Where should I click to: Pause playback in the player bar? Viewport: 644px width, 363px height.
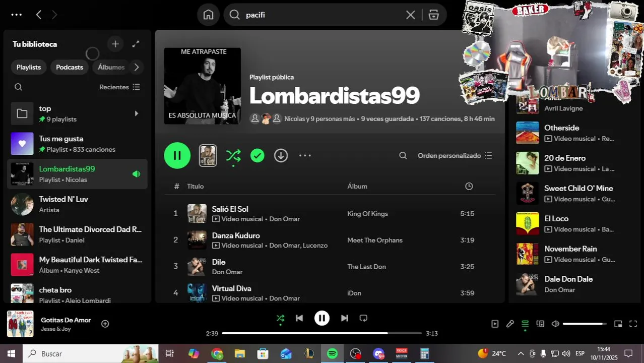[x=322, y=318]
